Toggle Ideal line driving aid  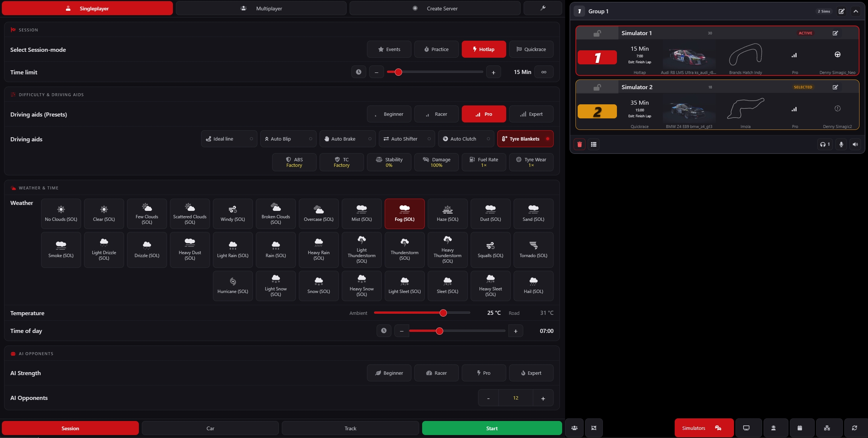click(x=229, y=139)
